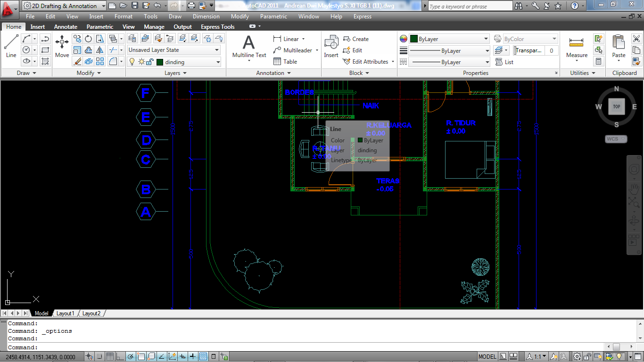Open the Insert block tool

pos(331,46)
